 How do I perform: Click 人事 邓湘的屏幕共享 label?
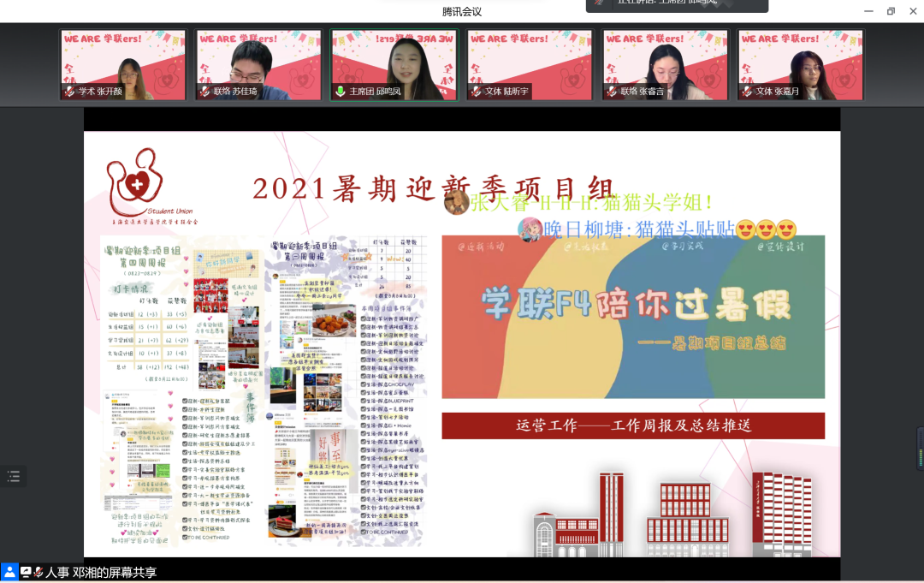coord(101,573)
